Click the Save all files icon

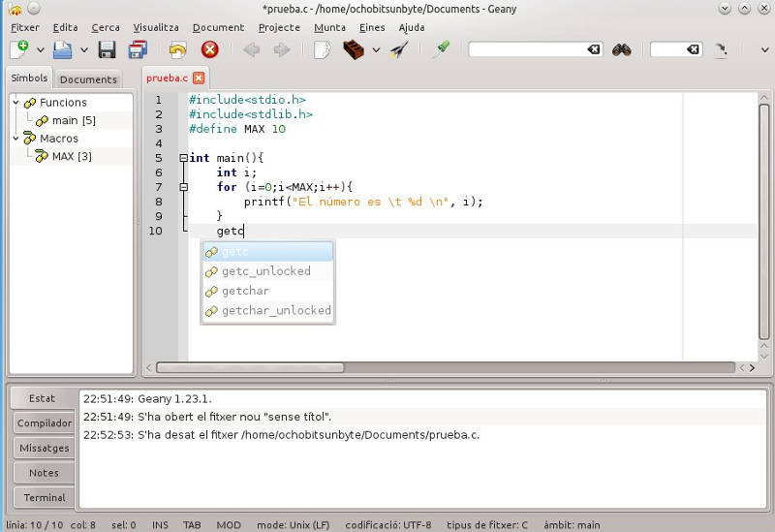pyautogui.click(x=138, y=49)
